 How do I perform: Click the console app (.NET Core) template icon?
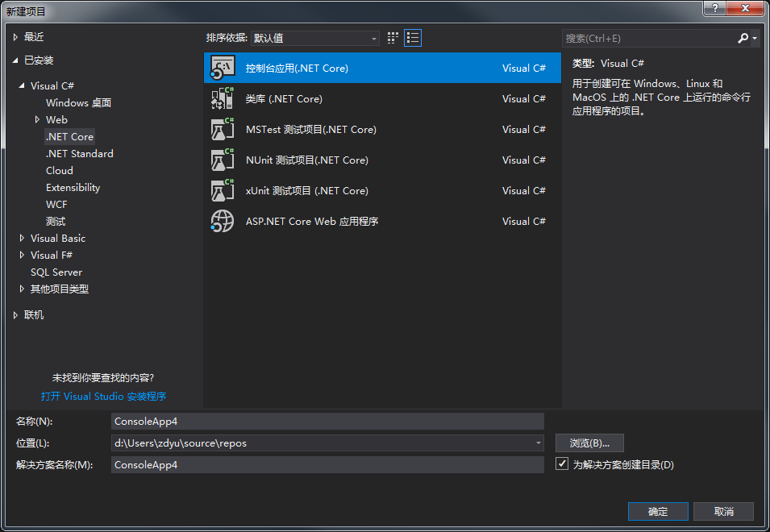click(223, 68)
